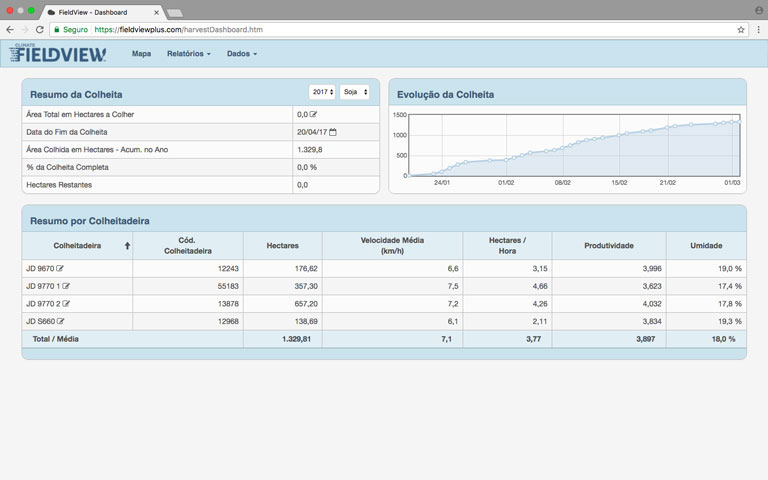Click the Total / Média row label
768x480 pixels.
(55, 339)
